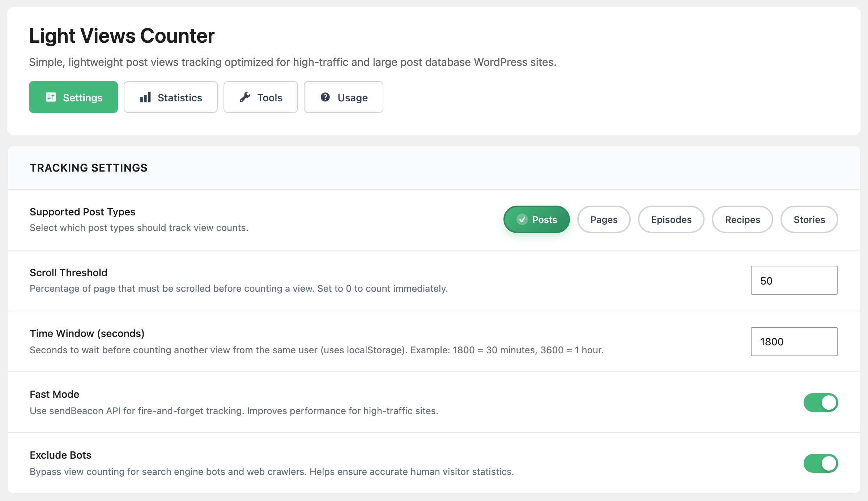This screenshot has height=501, width=868.
Task: Turn off the Fast Mode switch
Action: coord(821,403)
